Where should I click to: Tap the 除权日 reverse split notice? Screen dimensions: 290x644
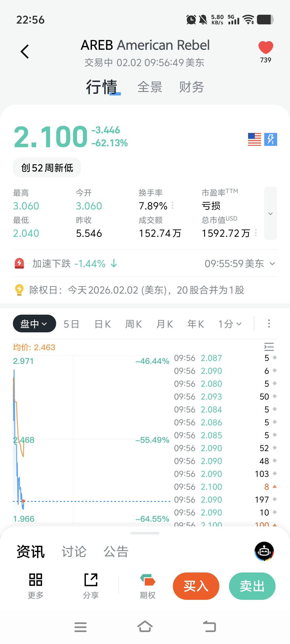click(136, 290)
